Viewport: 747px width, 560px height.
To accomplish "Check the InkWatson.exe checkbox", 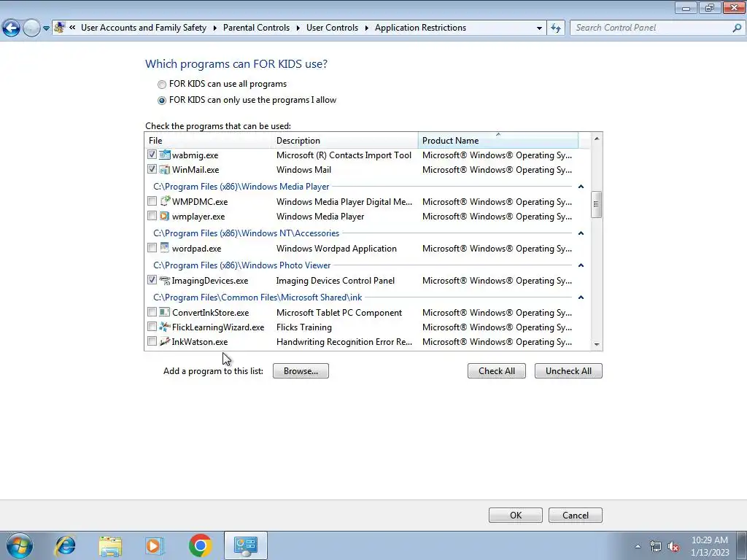I will point(152,341).
